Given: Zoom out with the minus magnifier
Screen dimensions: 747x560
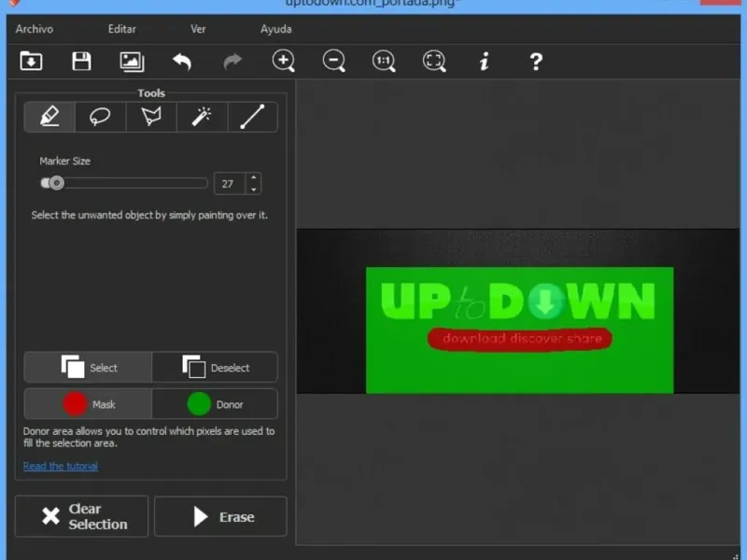Looking at the screenshot, I should 334,61.
